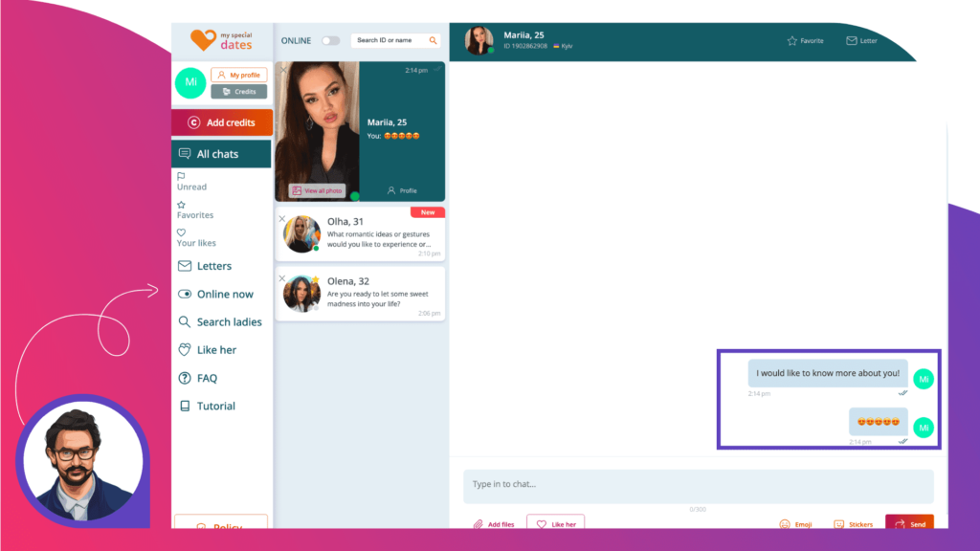Focus the Type in to chat field
The height and width of the screenshot is (551, 980).
pos(698,486)
